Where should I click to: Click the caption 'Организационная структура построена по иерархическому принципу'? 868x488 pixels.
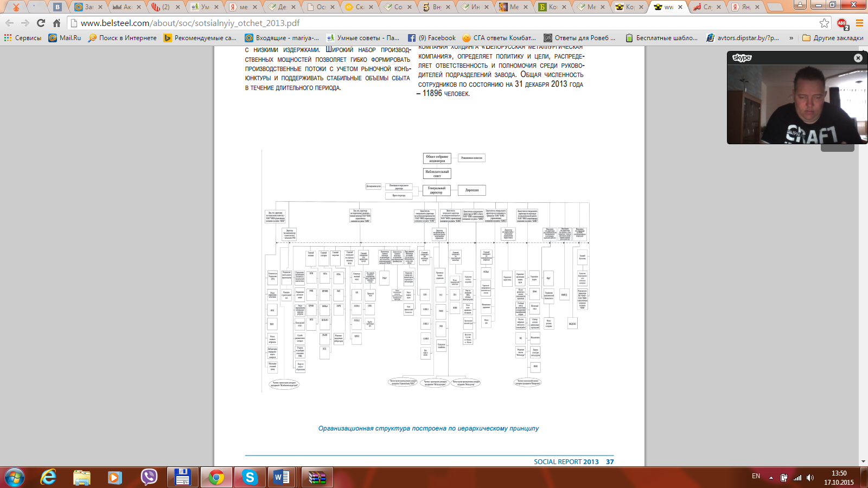click(x=429, y=428)
